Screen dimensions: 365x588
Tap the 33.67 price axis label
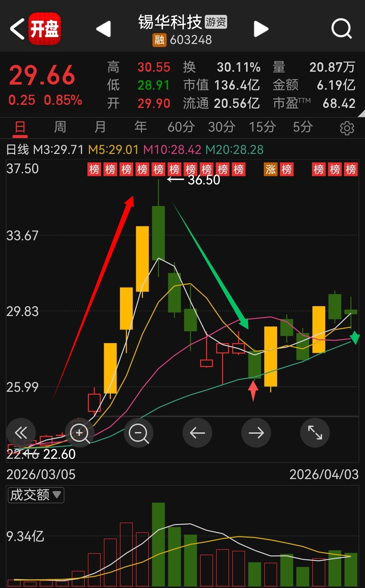(x=23, y=236)
